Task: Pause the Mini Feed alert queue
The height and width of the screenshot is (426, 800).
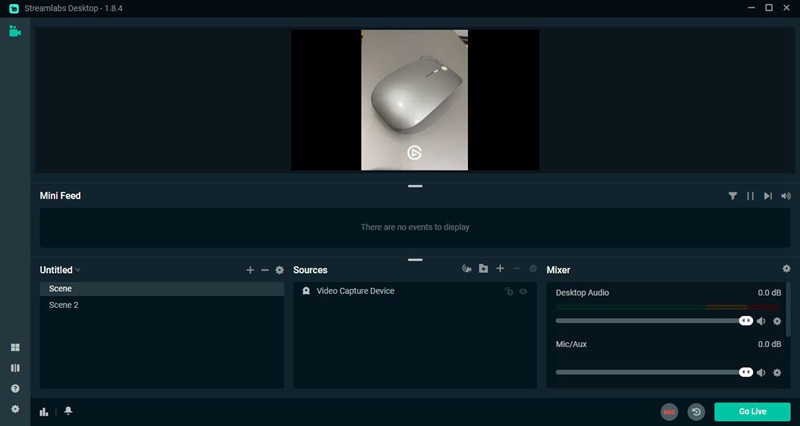Action: [751, 196]
